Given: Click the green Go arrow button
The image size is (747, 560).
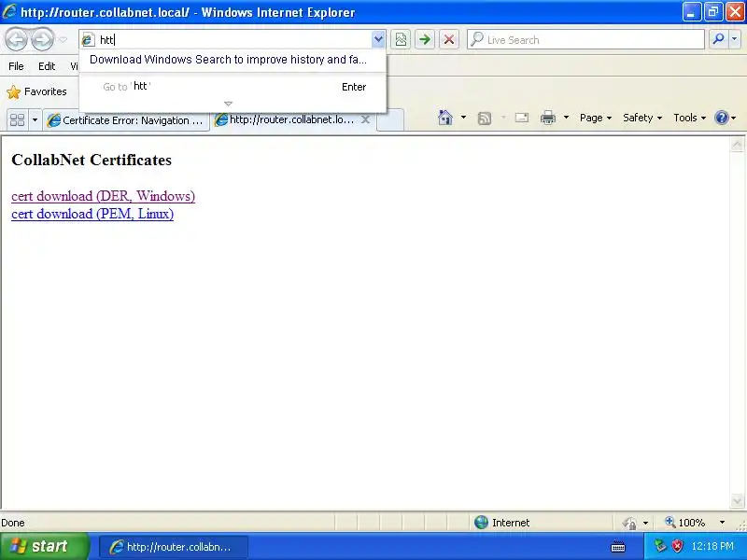Looking at the screenshot, I should 425,40.
